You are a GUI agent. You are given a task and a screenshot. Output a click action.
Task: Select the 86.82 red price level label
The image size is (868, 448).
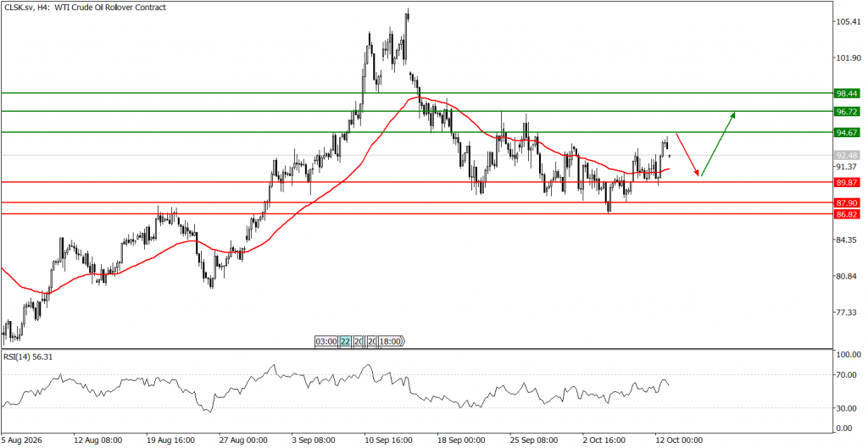(847, 214)
